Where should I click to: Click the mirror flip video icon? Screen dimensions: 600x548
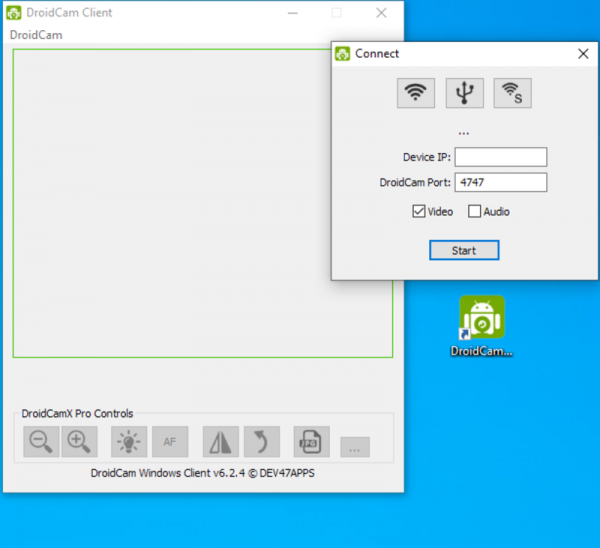tap(220, 441)
